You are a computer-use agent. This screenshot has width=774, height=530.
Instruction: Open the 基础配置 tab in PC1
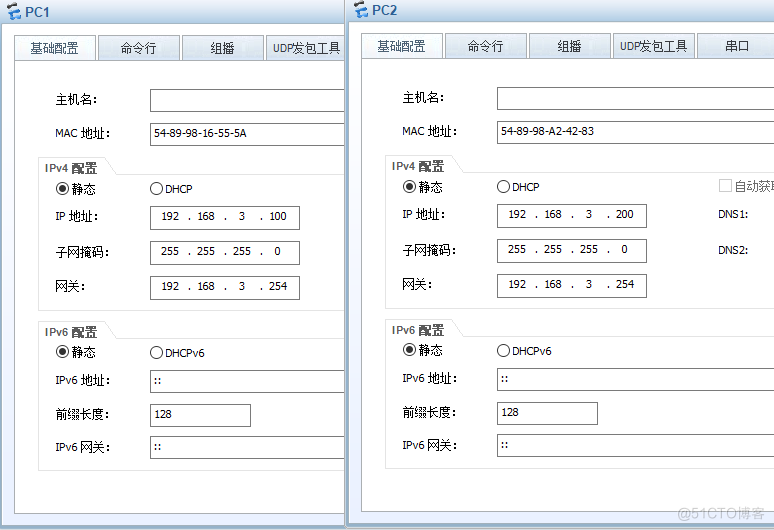pos(54,48)
